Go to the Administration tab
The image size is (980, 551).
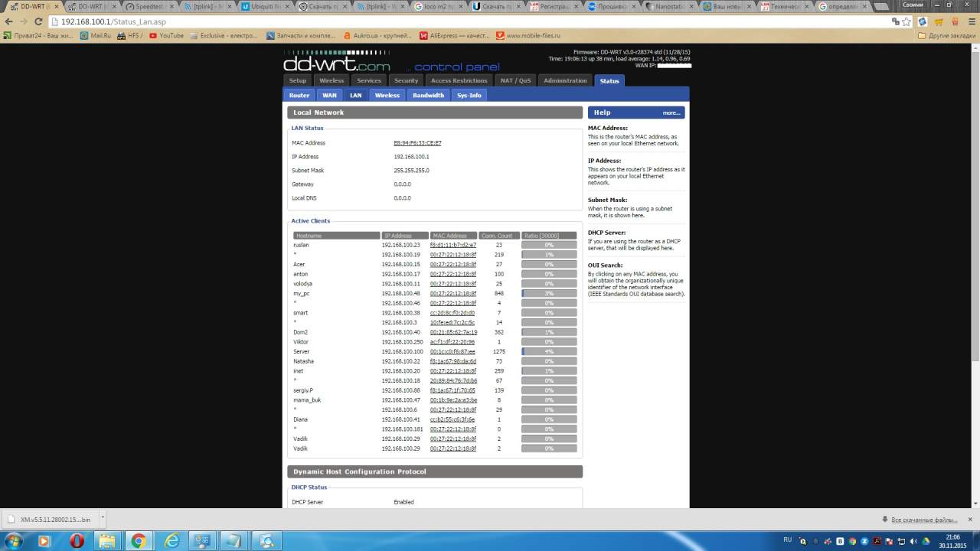(x=565, y=80)
